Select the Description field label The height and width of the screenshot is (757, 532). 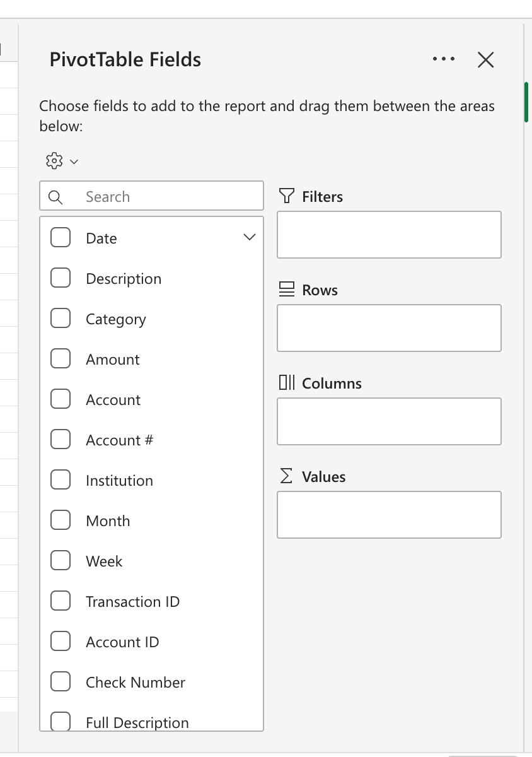coord(124,279)
